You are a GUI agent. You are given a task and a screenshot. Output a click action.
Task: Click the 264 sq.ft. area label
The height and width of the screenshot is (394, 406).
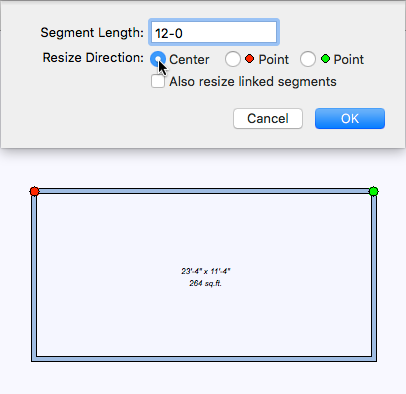click(x=205, y=283)
